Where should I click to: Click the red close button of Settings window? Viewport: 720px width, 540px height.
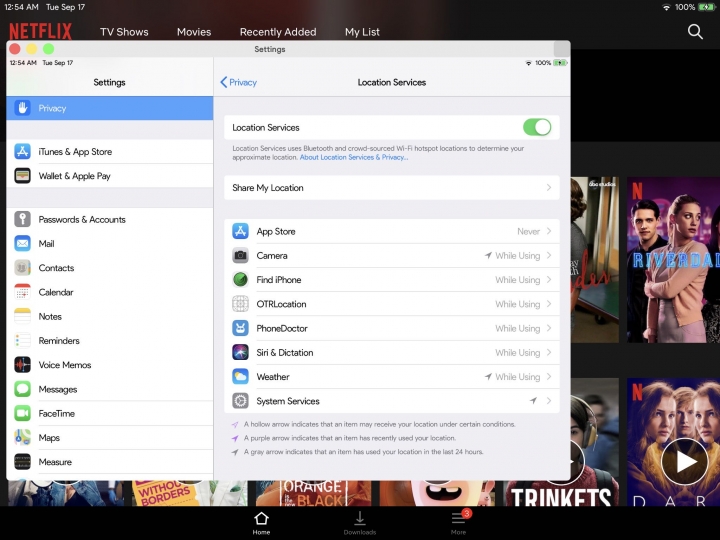(15, 49)
